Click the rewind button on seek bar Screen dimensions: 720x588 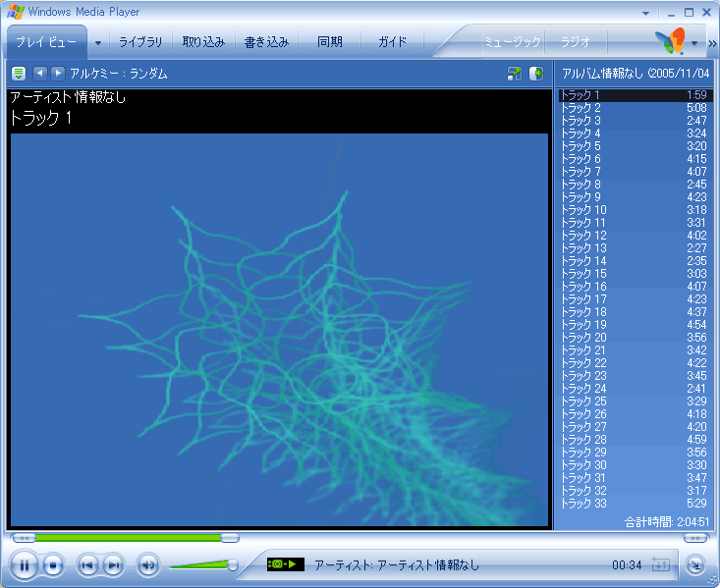coord(24,538)
